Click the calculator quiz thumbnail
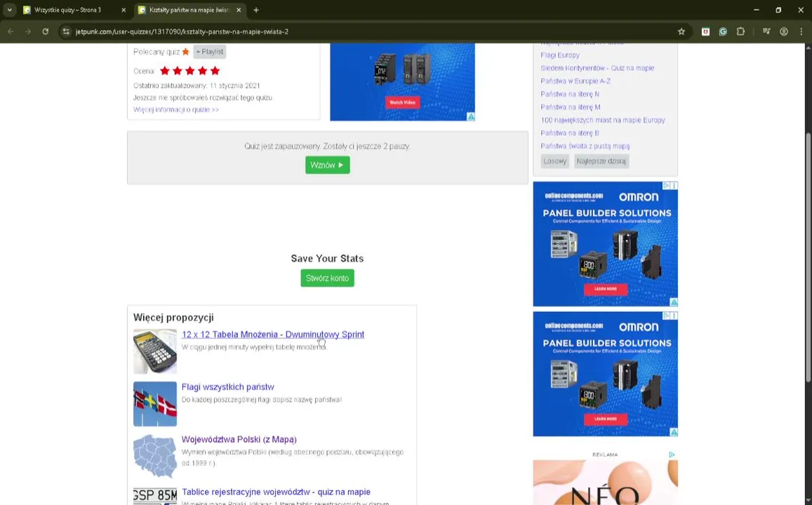The width and height of the screenshot is (812, 505). tap(155, 352)
